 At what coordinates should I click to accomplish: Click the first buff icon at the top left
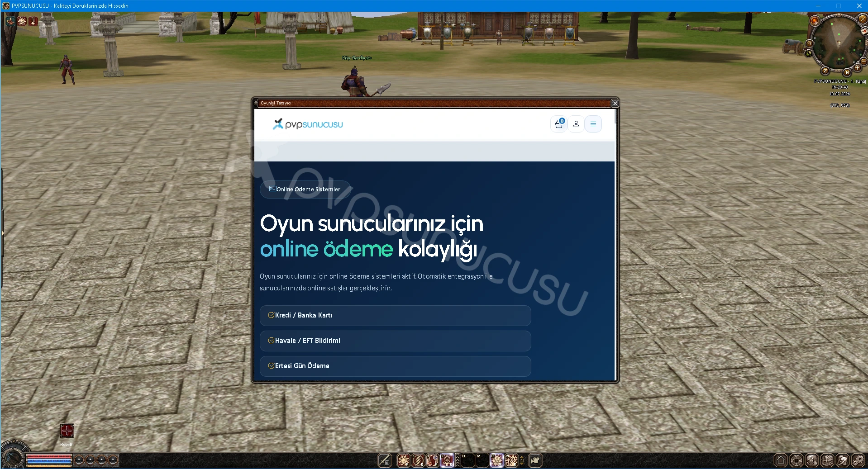point(10,21)
